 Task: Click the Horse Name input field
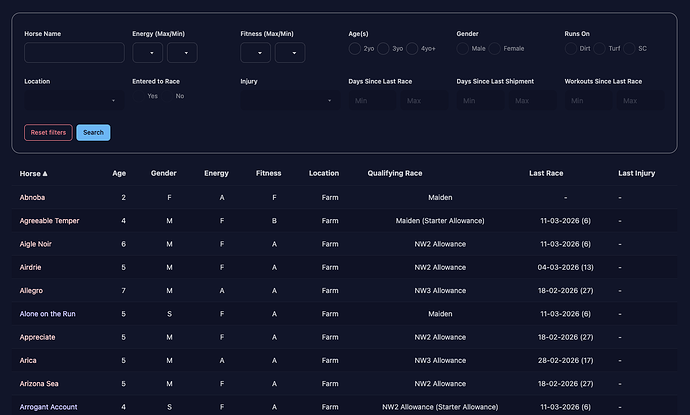[74, 53]
